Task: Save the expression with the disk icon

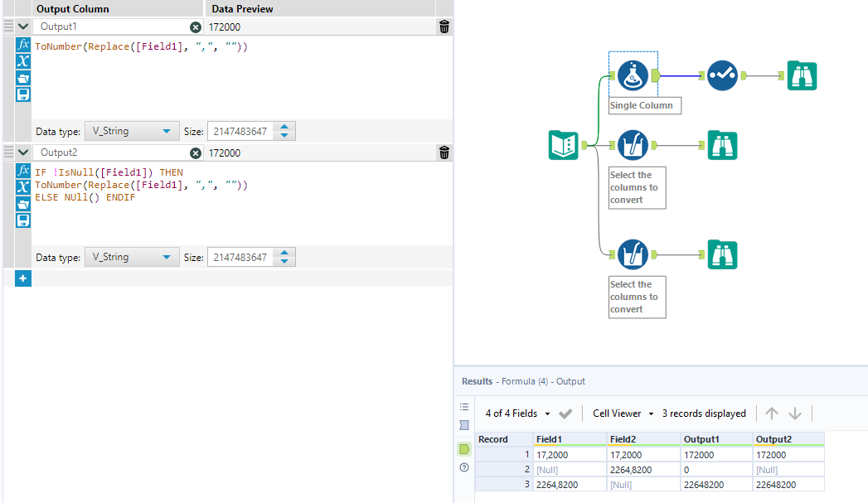Action: pyautogui.click(x=22, y=94)
